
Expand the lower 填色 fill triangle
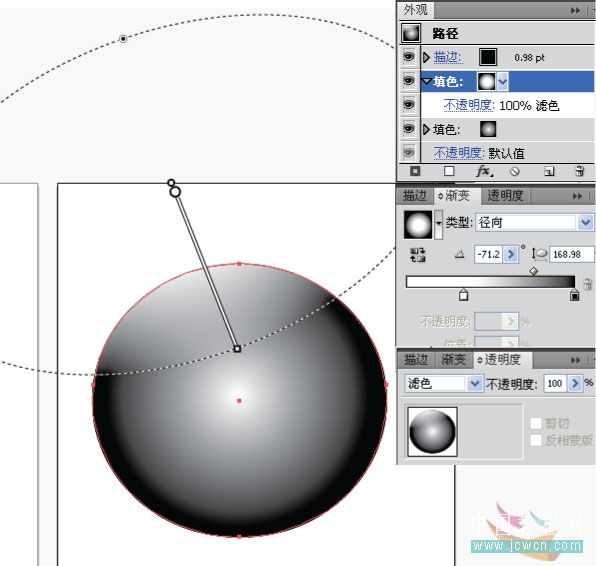click(x=426, y=130)
